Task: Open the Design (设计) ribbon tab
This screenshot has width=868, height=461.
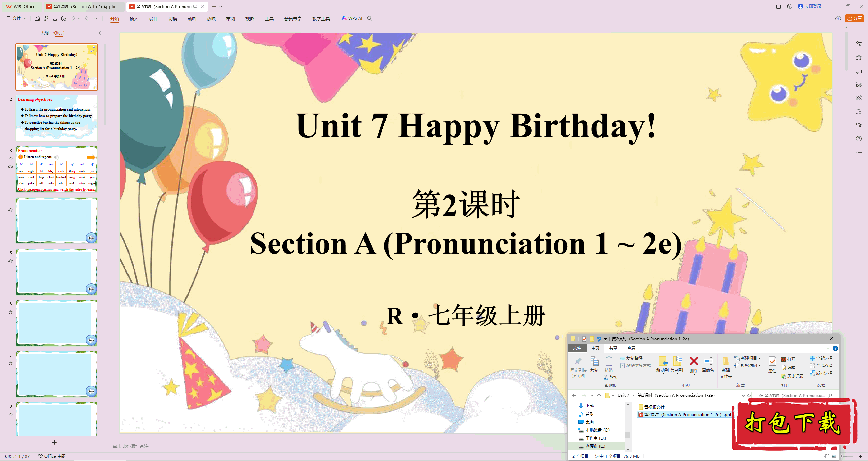Action: click(153, 19)
